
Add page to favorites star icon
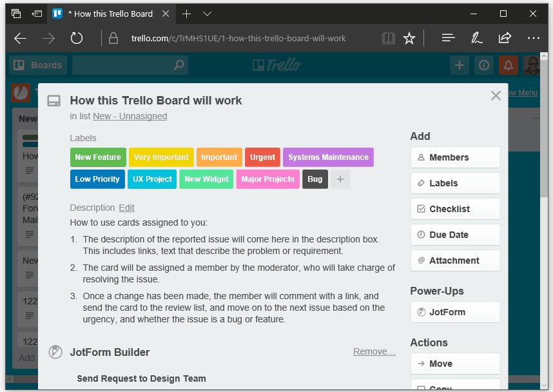(409, 39)
